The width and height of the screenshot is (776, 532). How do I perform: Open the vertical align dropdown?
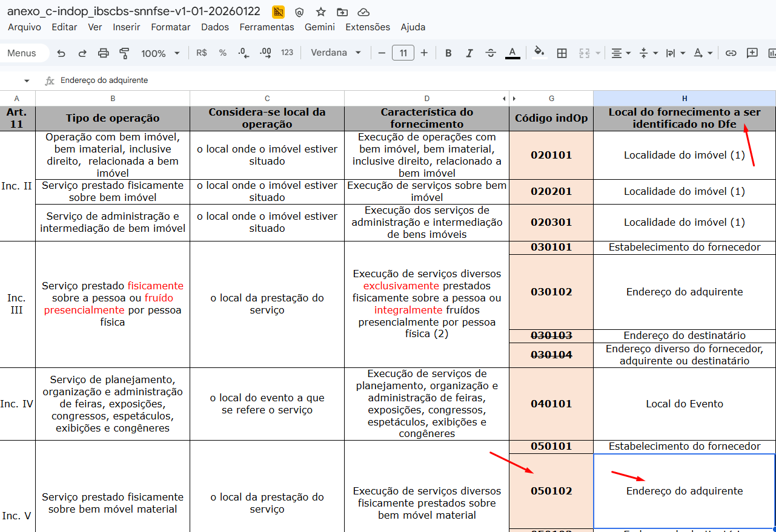(x=649, y=53)
